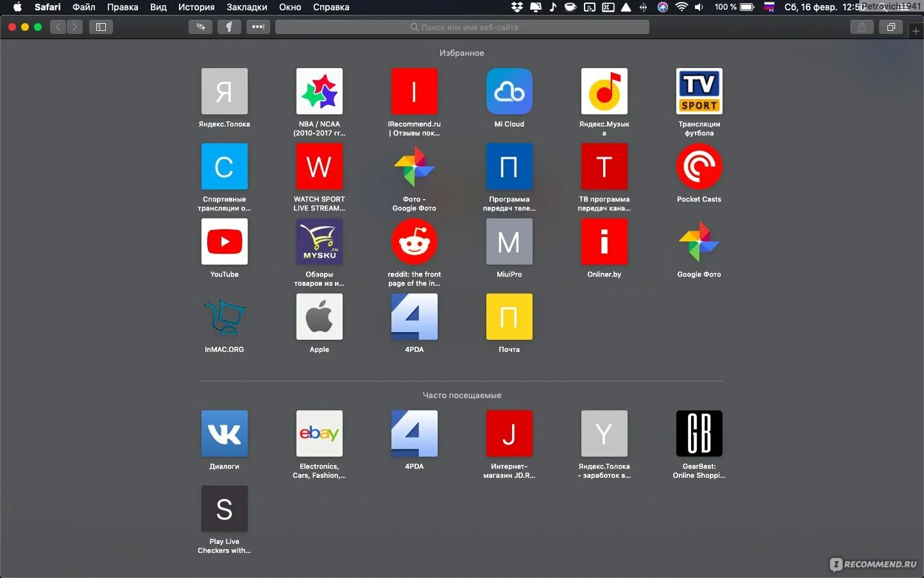Open MiuiPro favorite tile
This screenshot has height=578, width=924.
tap(509, 241)
